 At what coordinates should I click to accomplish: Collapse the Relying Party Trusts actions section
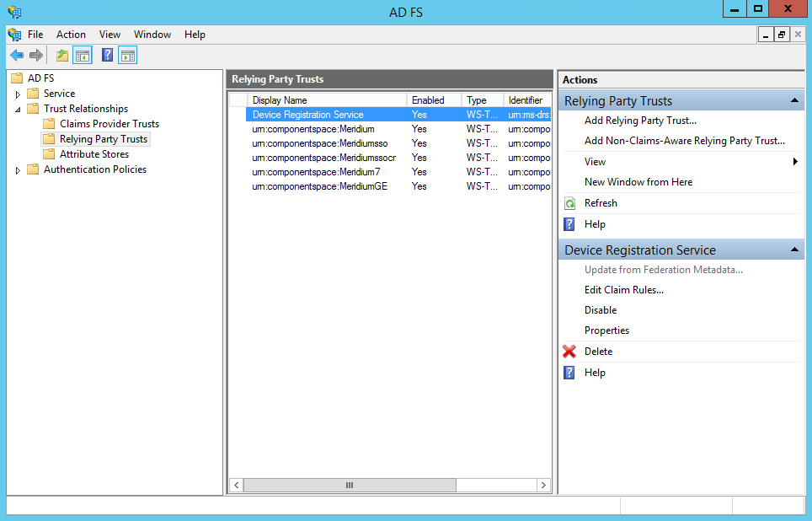point(794,100)
